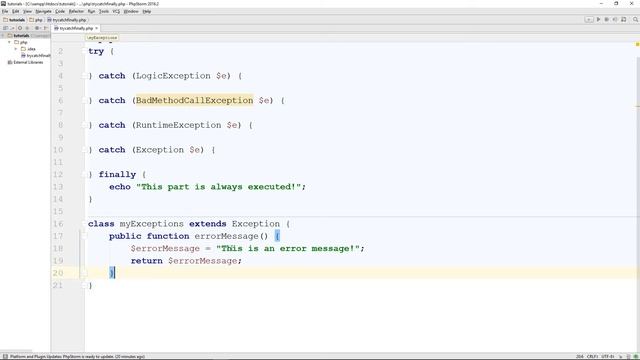
Task: Open the Tools menu
Action: click(104, 11)
